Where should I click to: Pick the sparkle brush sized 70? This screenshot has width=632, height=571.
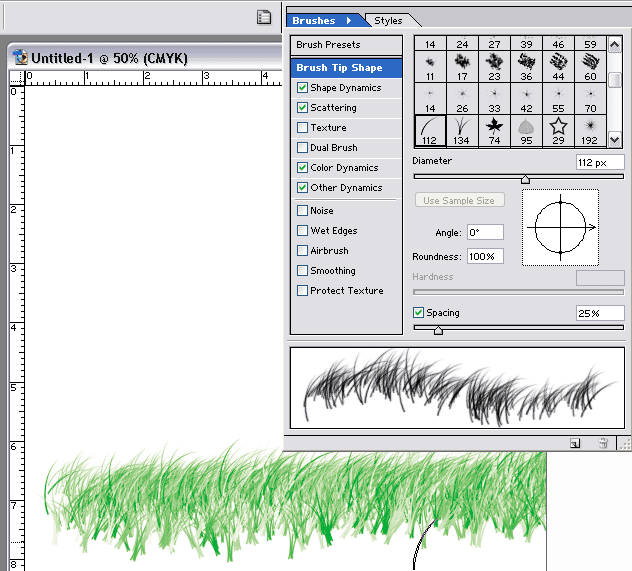(590, 99)
